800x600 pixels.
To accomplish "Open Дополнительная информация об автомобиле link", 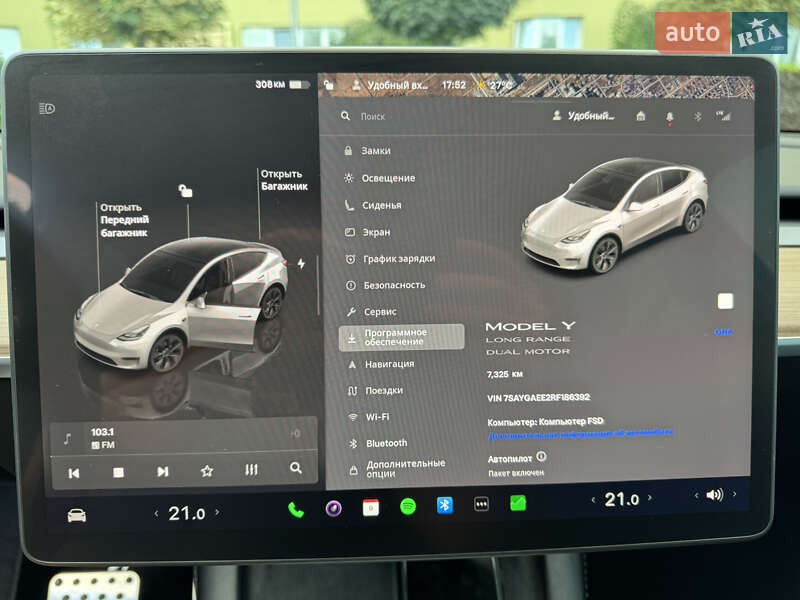I will click(x=580, y=434).
